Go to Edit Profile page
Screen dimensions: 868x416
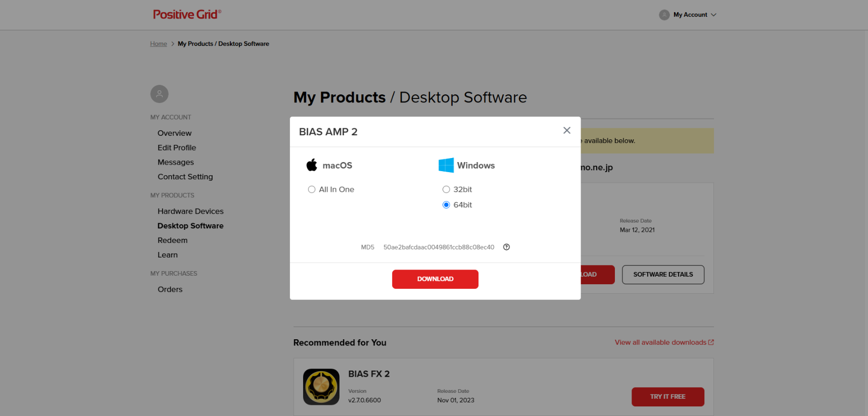coord(177,148)
